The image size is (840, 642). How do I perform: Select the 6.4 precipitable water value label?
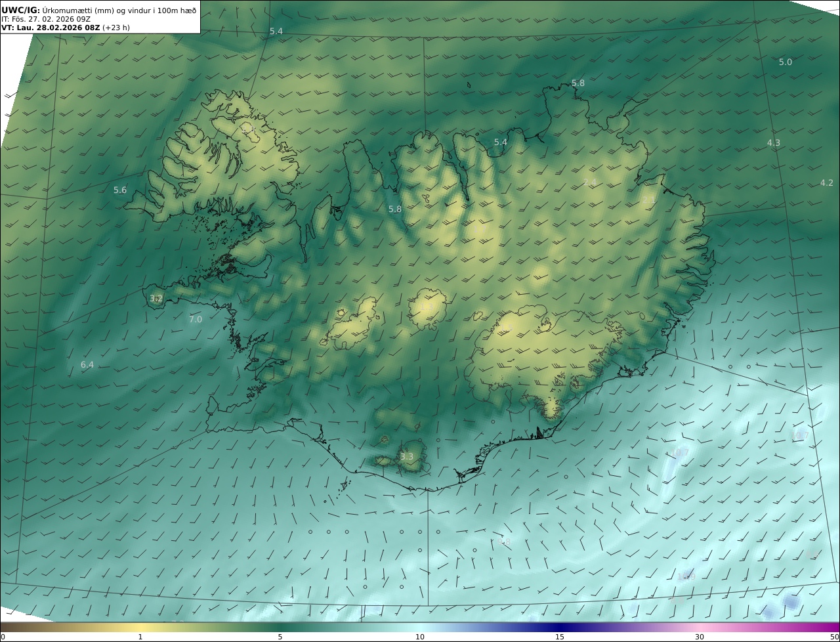click(x=87, y=365)
